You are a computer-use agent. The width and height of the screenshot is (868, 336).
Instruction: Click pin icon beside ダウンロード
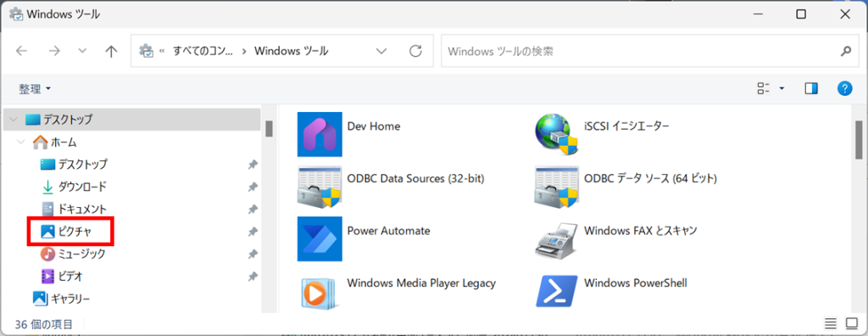tap(253, 187)
